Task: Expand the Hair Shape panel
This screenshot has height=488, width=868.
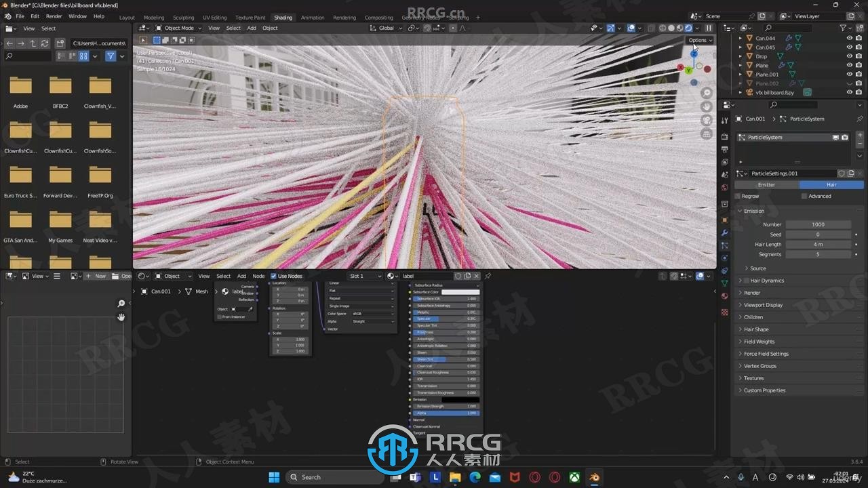Action: click(756, 329)
